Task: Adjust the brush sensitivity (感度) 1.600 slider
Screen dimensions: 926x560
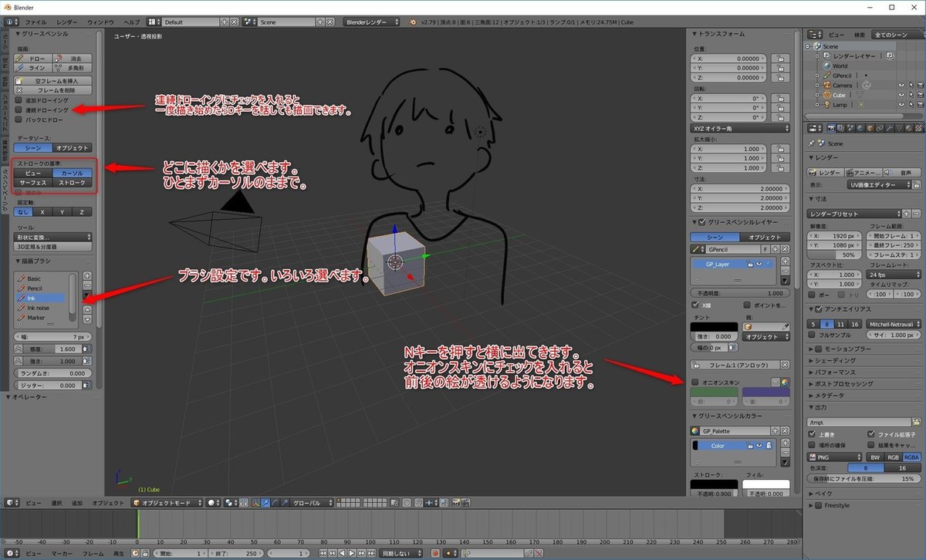Action: pos(54,349)
